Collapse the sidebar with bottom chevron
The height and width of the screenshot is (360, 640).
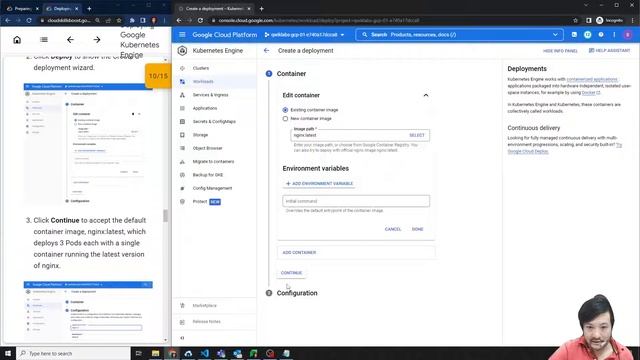182,338
